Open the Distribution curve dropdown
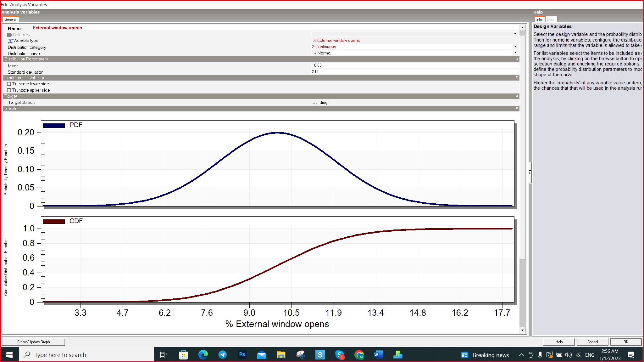Viewport: 644px width, 362px height. [x=515, y=53]
